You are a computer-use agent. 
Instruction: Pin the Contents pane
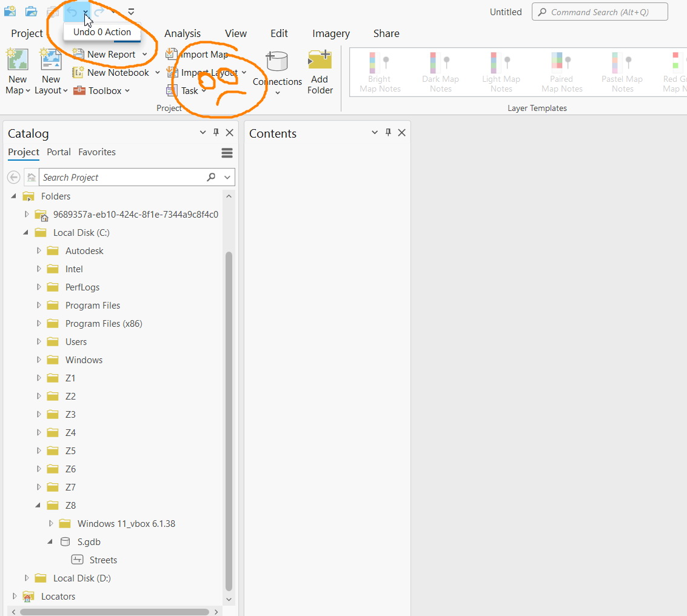(388, 132)
